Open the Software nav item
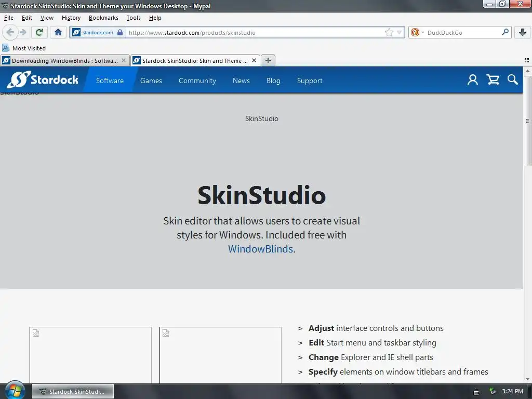The image size is (532, 399). tap(110, 81)
